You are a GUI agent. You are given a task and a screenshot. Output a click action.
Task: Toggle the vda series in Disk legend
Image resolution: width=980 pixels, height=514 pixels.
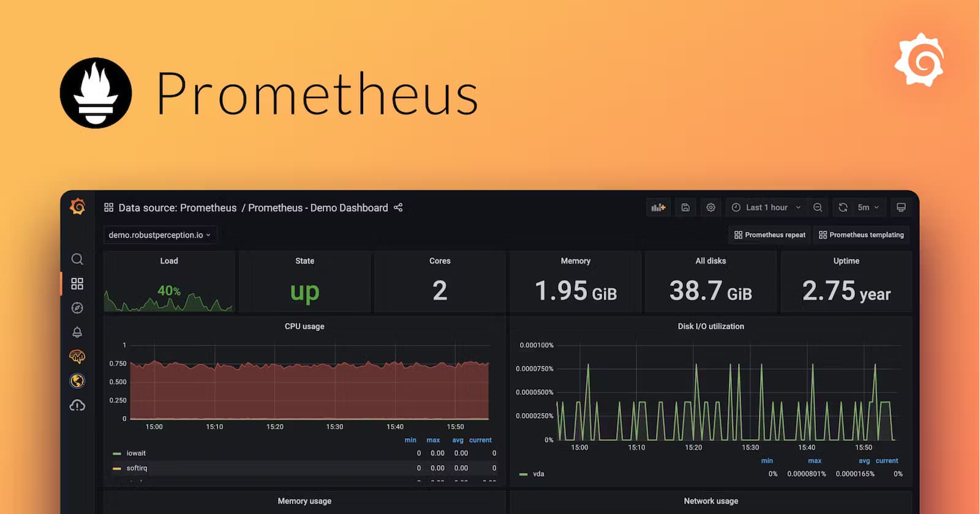pyautogui.click(x=538, y=474)
